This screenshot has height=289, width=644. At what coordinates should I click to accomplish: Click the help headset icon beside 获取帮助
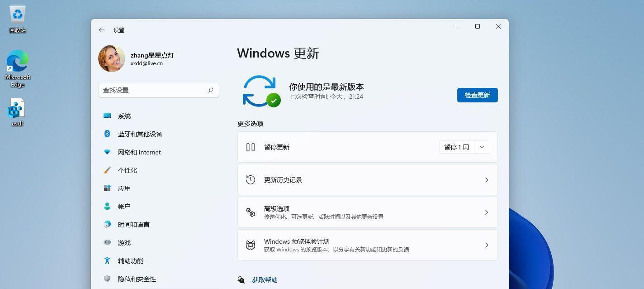pyautogui.click(x=241, y=280)
